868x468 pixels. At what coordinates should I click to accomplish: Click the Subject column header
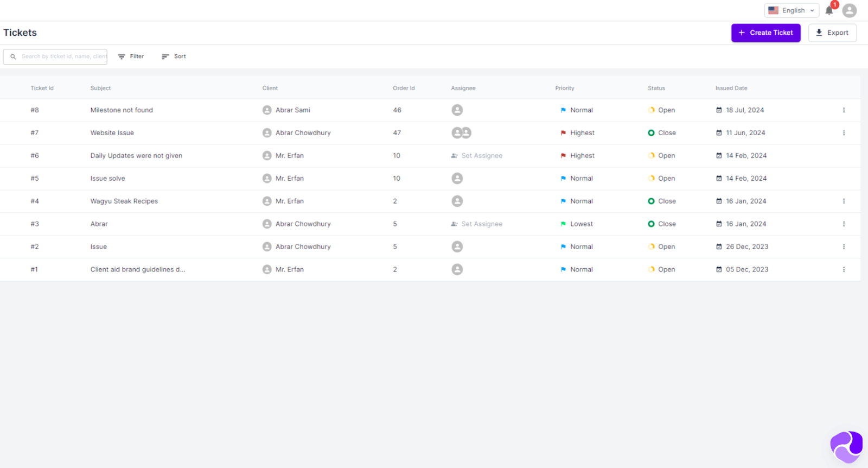(x=100, y=88)
